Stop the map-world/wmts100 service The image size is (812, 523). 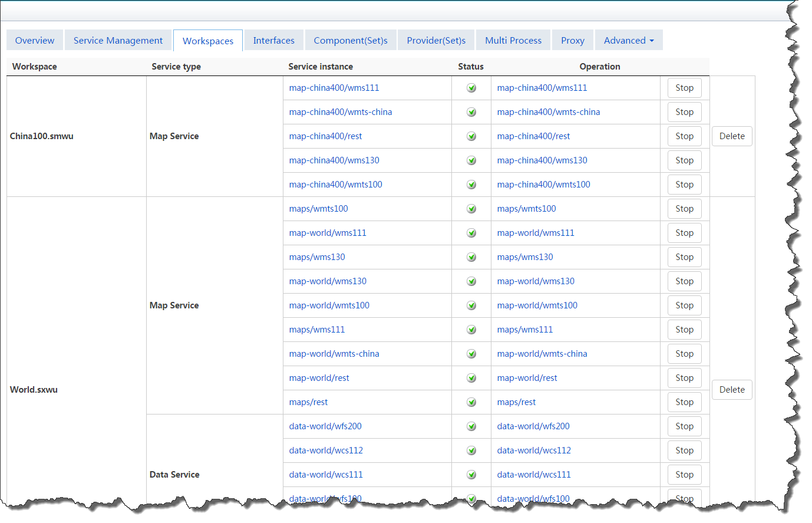[684, 305]
